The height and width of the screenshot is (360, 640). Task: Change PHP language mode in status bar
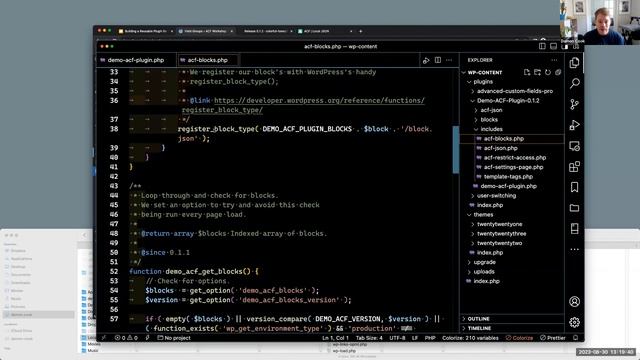tap(430, 338)
